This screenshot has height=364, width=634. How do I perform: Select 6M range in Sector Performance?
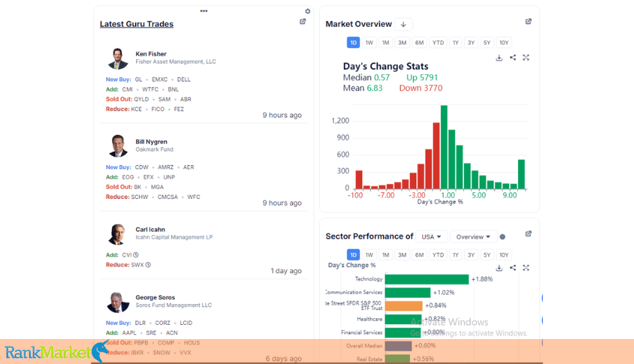(420, 255)
